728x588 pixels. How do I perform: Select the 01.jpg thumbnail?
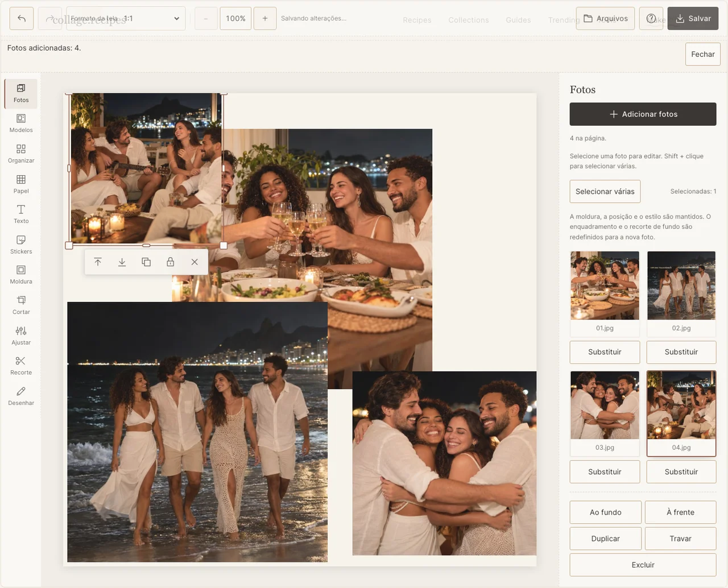(605, 293)
